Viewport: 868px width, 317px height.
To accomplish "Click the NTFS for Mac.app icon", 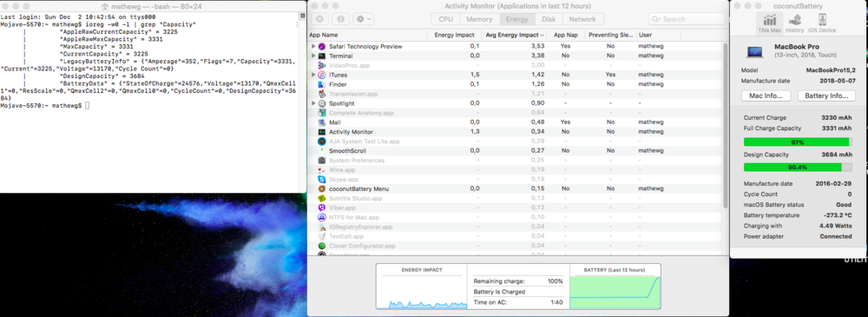I will [x=322, y=217].
